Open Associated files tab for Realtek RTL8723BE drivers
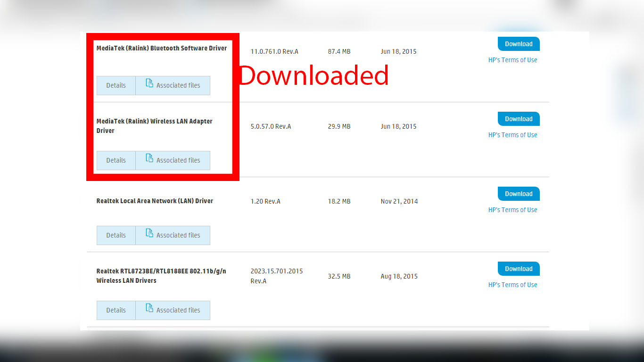The height and width of the screenshot is (362, 644). (x=173, y=310)
